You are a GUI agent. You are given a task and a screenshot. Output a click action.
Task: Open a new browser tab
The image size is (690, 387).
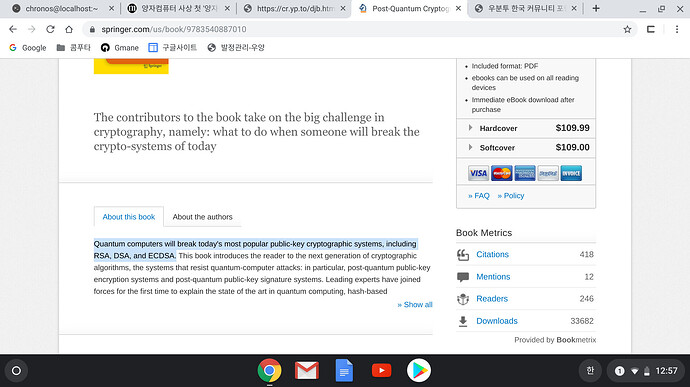(x=596, y=8)
